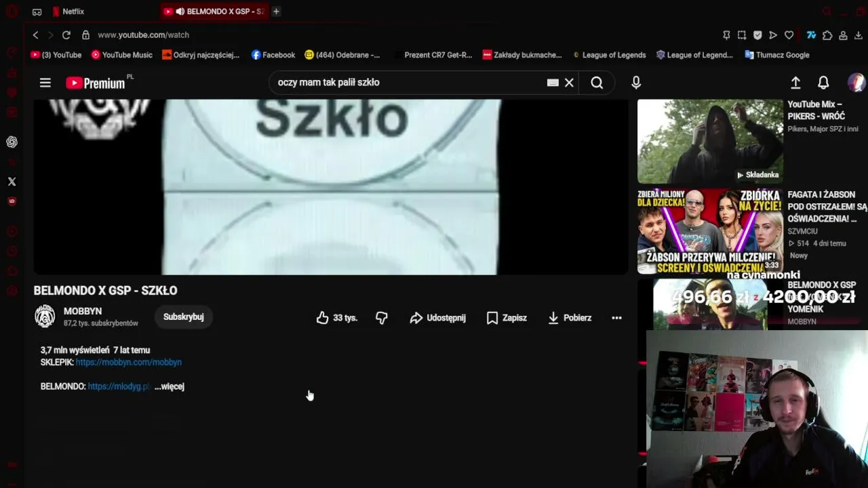868x488 pixels.
Task: Subscribe to MOBBYN with Subskrybuj
Action: pyautogui.click(x=184, y=317)
